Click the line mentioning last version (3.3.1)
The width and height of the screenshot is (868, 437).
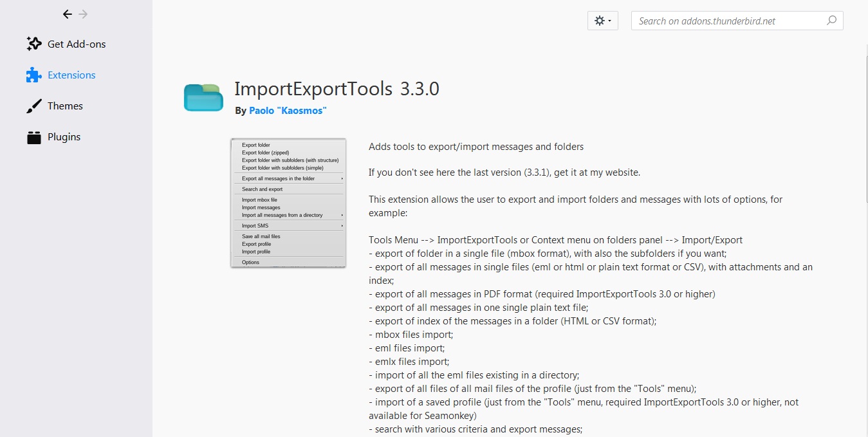[x=504, y=172]
